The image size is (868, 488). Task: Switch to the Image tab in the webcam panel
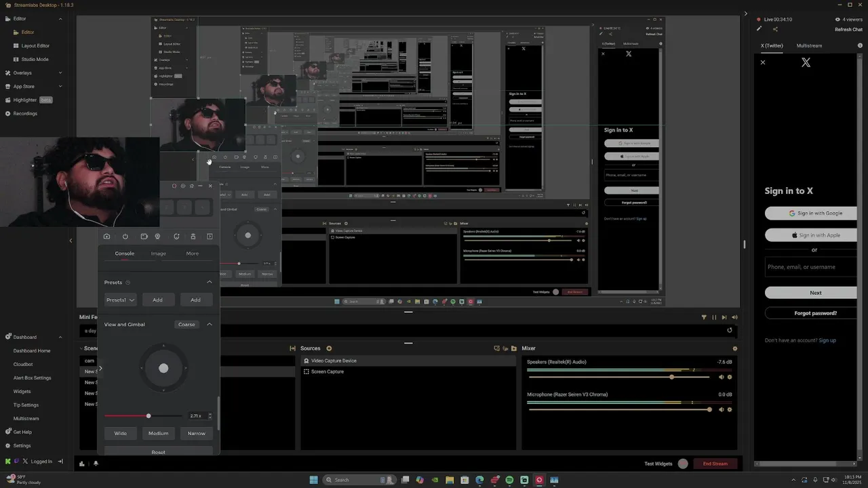point(159,253)
